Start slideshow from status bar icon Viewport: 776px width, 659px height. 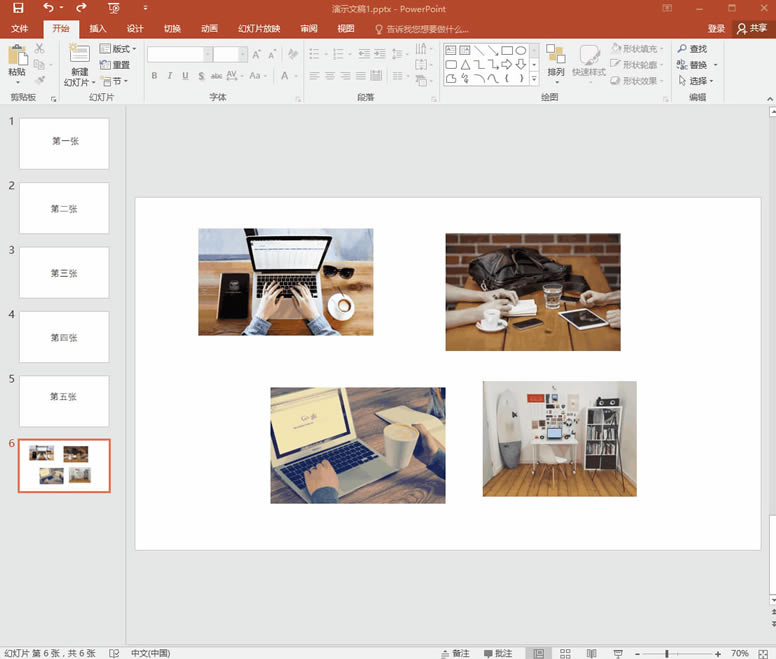[617, 653]
